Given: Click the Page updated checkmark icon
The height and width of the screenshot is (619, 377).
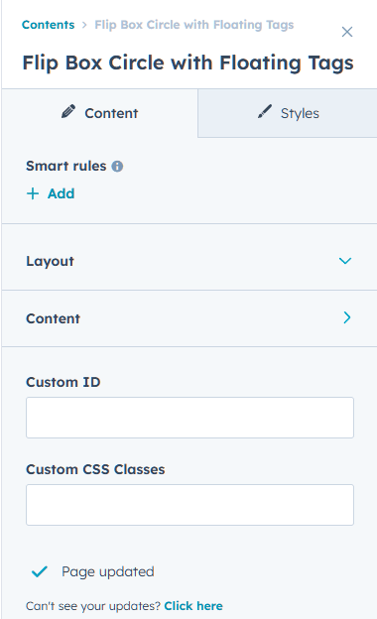Looking at the screenshot, I should [x=39, y=571].
